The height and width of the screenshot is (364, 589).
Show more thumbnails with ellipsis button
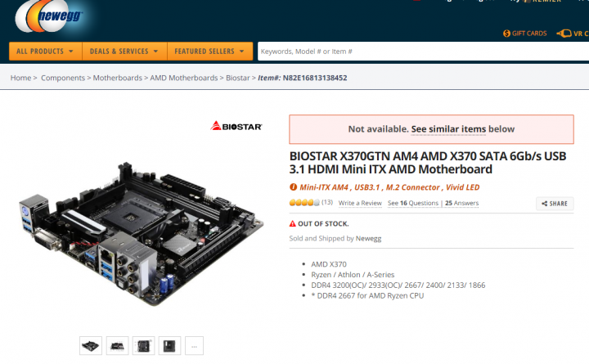[194, 345]
